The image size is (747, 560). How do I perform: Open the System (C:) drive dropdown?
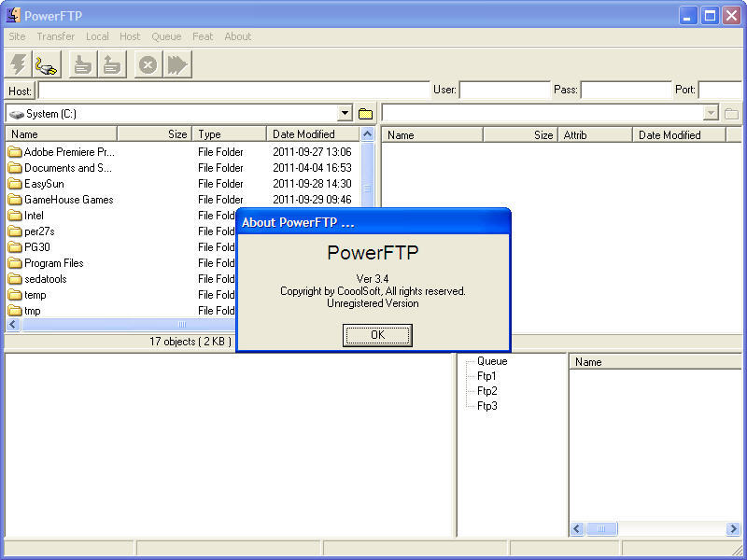(x=345, y=114)
